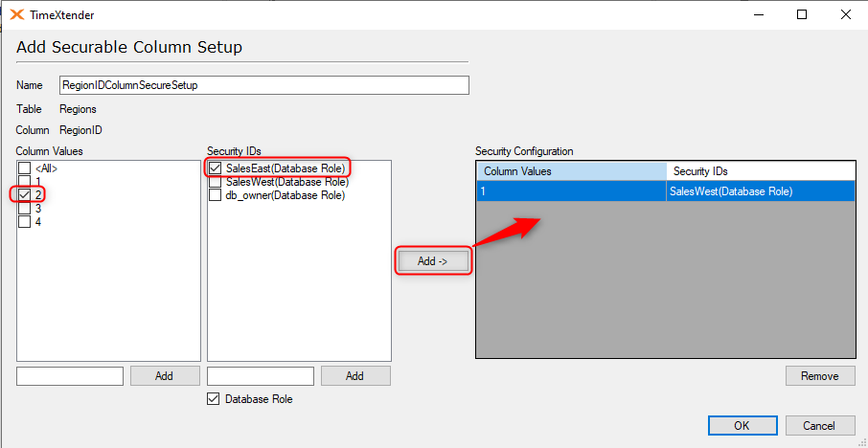Screen dimensions: 868x448
Task: Uncheck SalesEast(Database Role) security ID
Action: [x=215, y=168]
